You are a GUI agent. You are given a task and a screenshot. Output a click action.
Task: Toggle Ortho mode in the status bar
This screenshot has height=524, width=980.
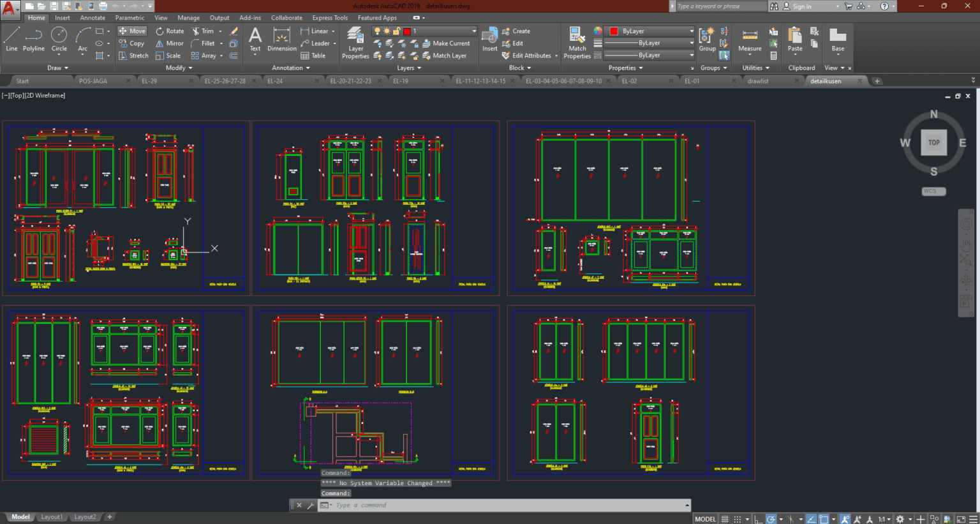[759, 518]
